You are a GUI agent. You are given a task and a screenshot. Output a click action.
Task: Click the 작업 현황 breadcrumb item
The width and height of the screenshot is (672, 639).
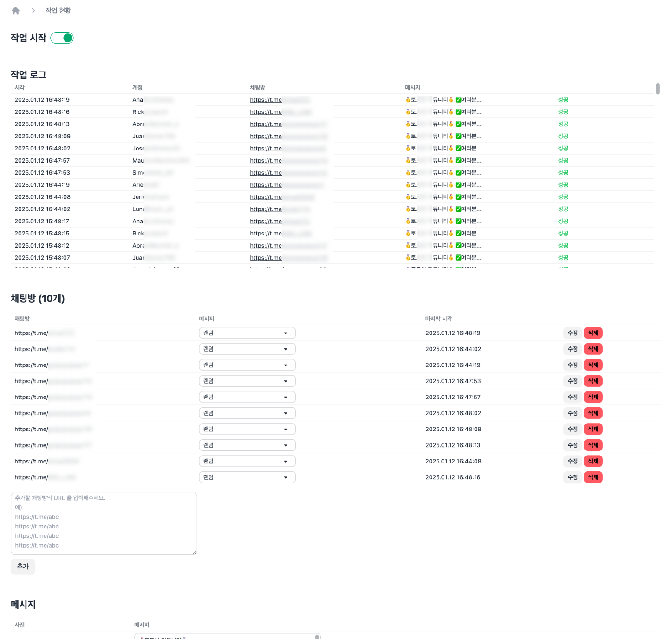click(58, 11)
